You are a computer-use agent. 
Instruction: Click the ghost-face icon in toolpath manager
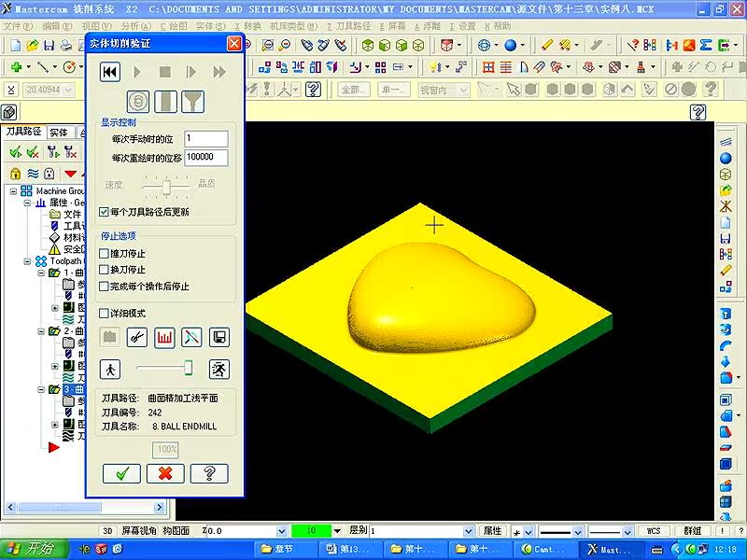(x=49, y=174)
